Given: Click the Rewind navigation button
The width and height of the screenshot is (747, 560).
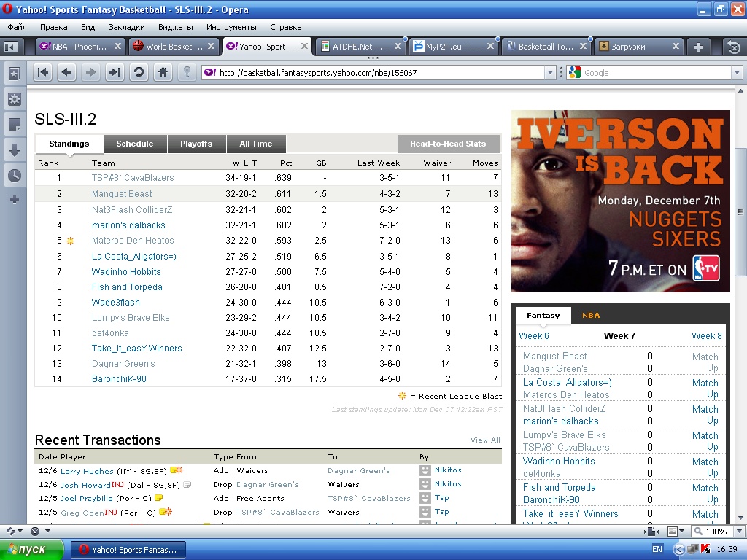Looking at the screenshot, I should point(43,72).
